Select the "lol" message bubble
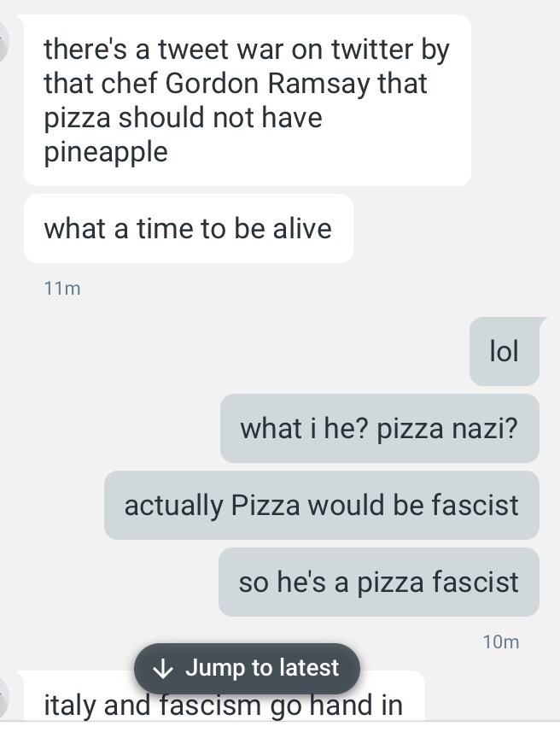This screenshot has height=732, width=560. (x=505, y=351)
